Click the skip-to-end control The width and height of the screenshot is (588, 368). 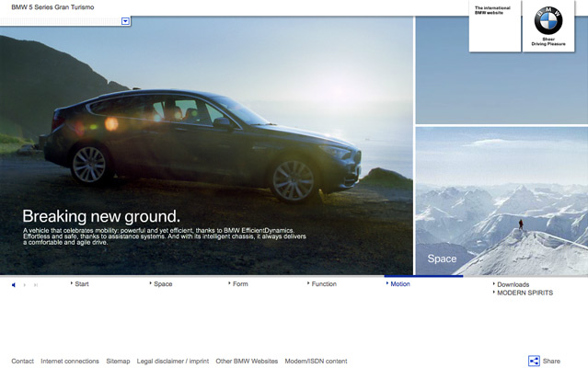[36, 285]
